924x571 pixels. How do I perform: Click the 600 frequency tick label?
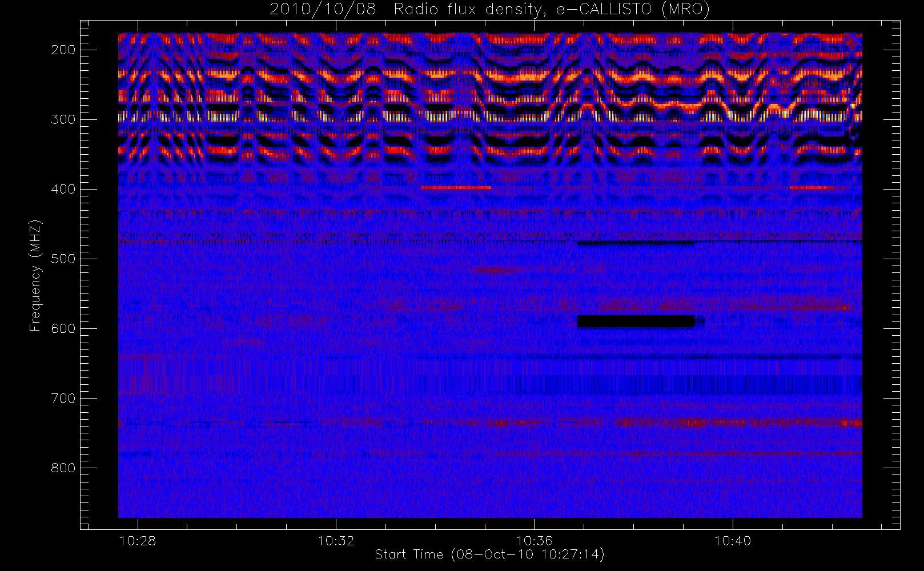(x=63, y=328)
